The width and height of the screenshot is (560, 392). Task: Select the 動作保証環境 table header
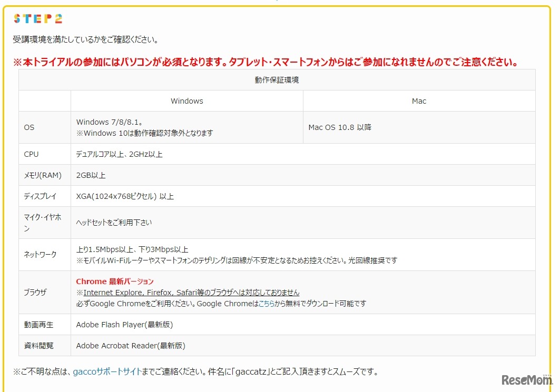coord(277,80)
